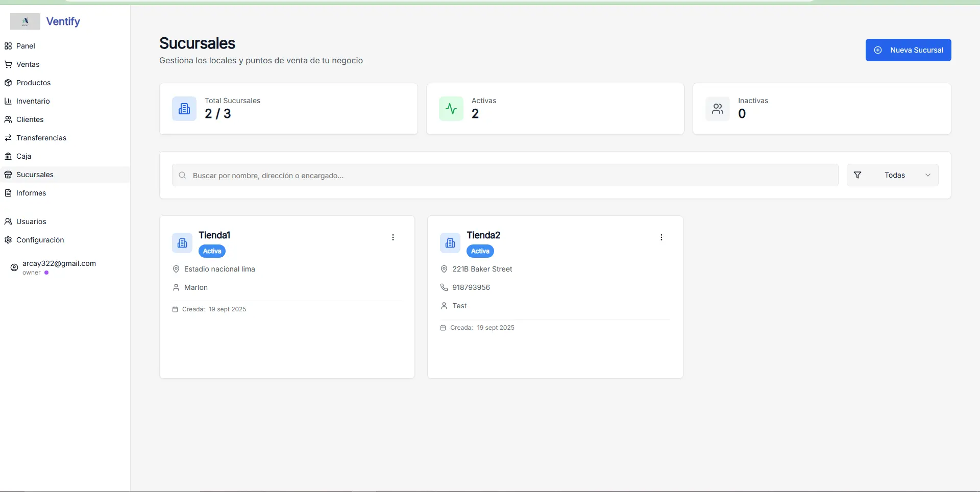Click the chevron on the Todas filter
This screenshot has height=492, width=980.
[x=927, y=175]
